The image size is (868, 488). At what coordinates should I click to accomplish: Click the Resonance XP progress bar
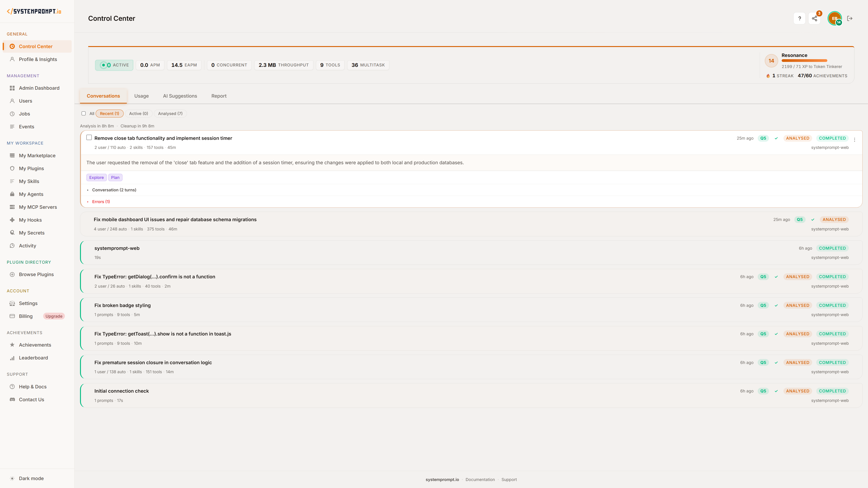[804, 61]
